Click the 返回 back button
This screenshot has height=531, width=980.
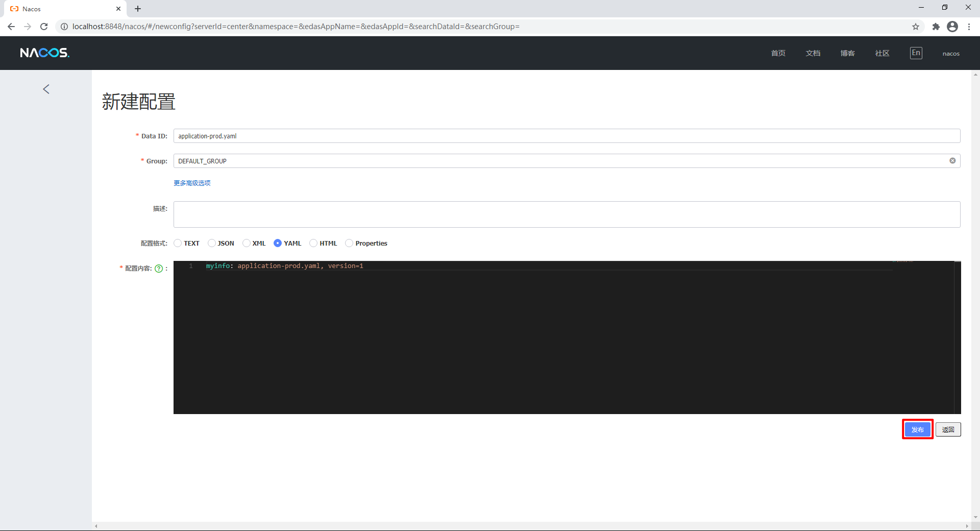tap(948, 429)
